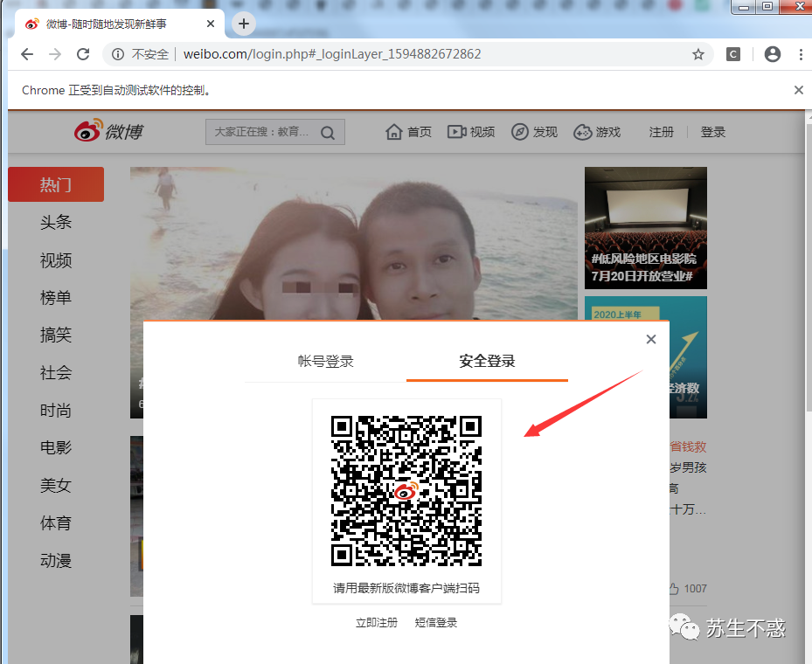Minimize the Chrome window

pos(744,7)
